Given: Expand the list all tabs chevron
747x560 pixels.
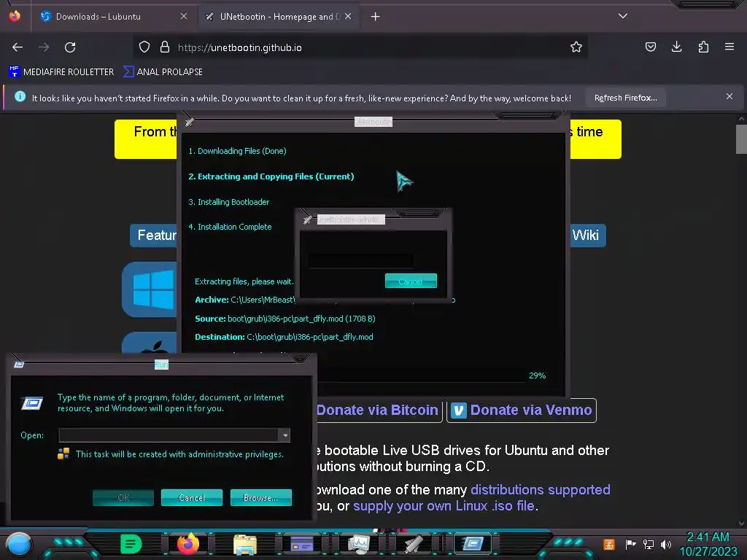Looking at the screenshot, I should point(623,16).
